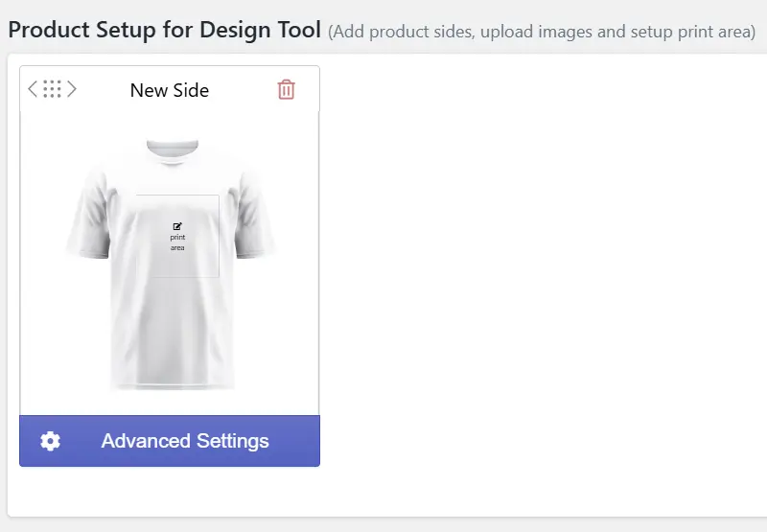Move side right with right chevron
Viewport: 767px width, 532px height.
72,89
